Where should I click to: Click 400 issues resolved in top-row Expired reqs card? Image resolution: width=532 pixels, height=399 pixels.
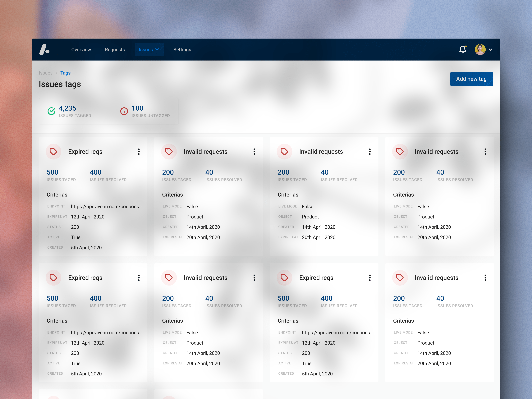pos(95,172)
